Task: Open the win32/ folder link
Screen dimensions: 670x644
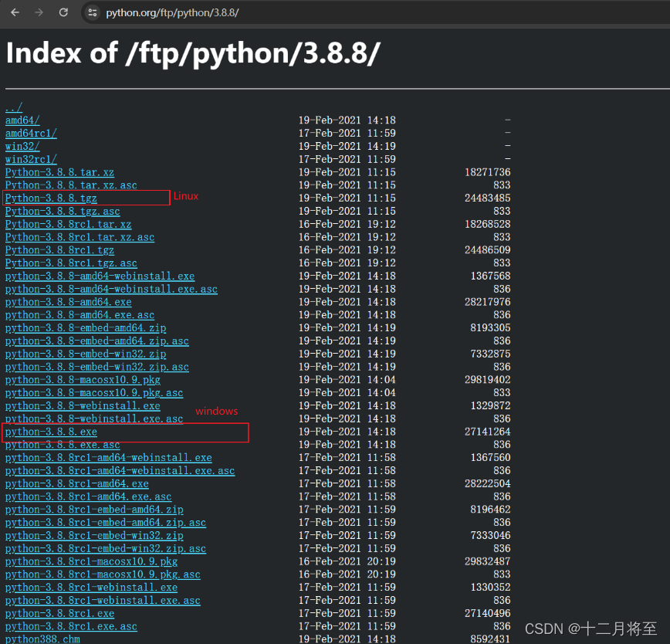Action: click(x=22, y=146)
